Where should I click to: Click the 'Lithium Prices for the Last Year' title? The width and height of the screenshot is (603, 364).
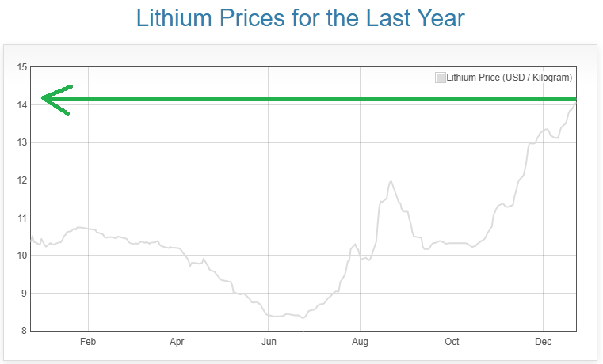tap(300, 18)
